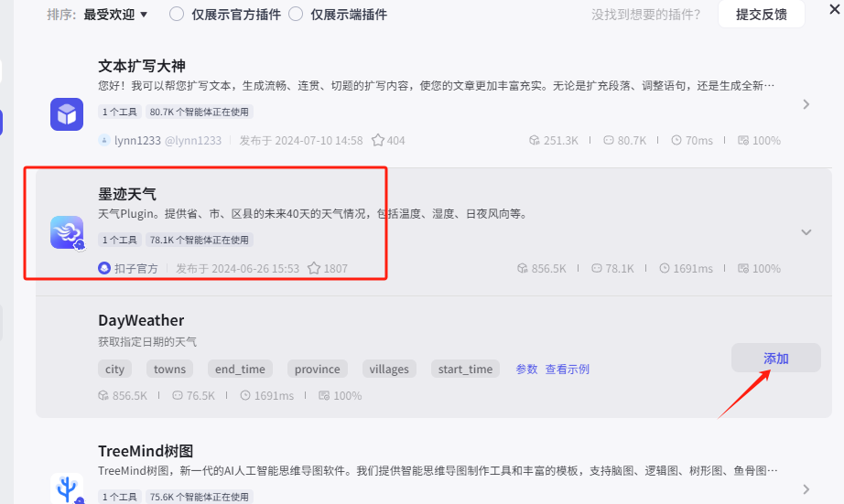This screenshot has height=504, width=844.
Task: Open the 最受欢迎 sort dropdown
Action: click(x=115, y=15)
